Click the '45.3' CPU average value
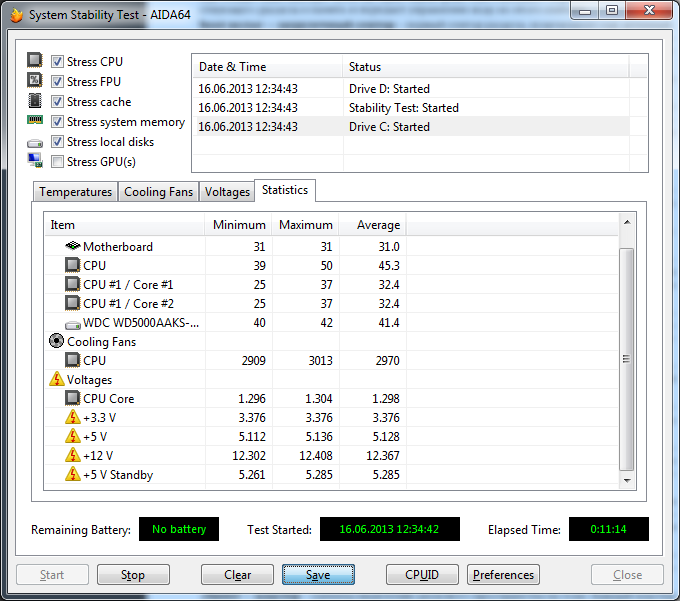This screenshot has height=601, width=680. [x=389, y=265]
